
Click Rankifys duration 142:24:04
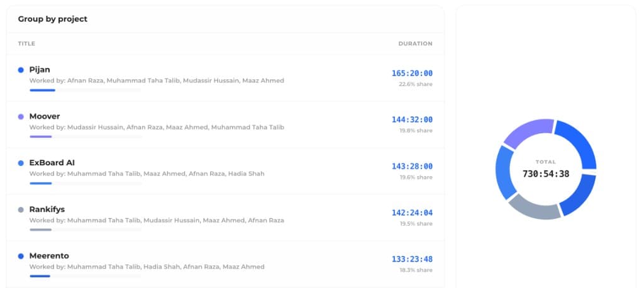pyautogui.click(x=412, y=213)
